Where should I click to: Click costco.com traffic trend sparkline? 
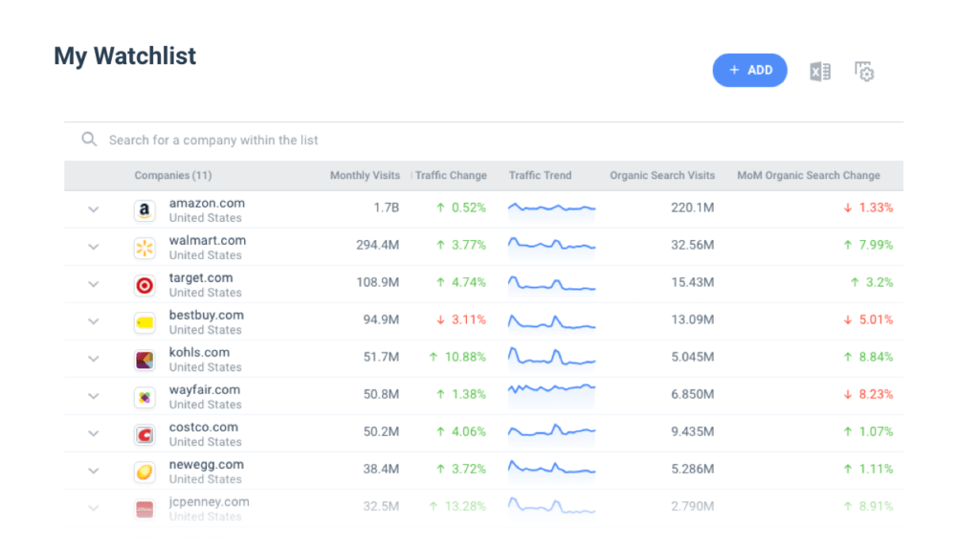[552, 431]
